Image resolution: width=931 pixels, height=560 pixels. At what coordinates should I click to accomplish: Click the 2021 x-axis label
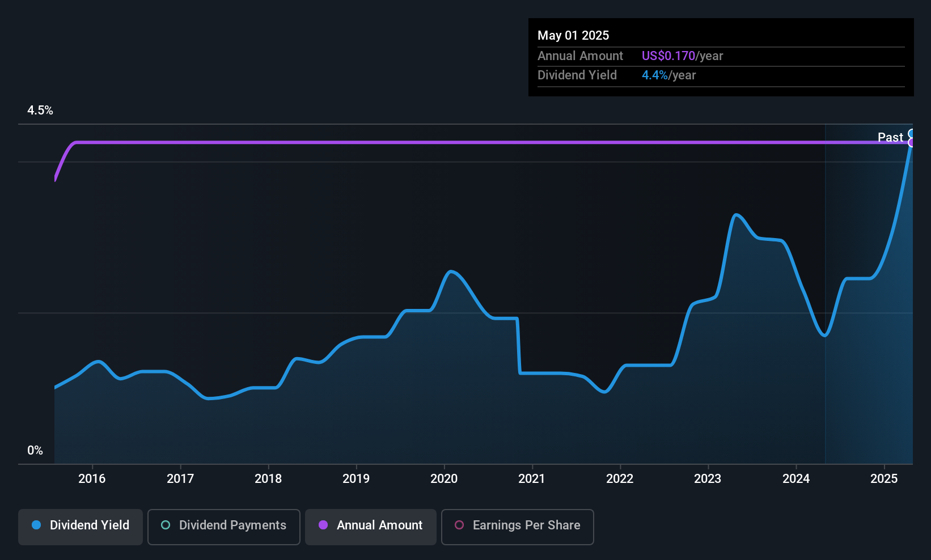pos(532,479)
